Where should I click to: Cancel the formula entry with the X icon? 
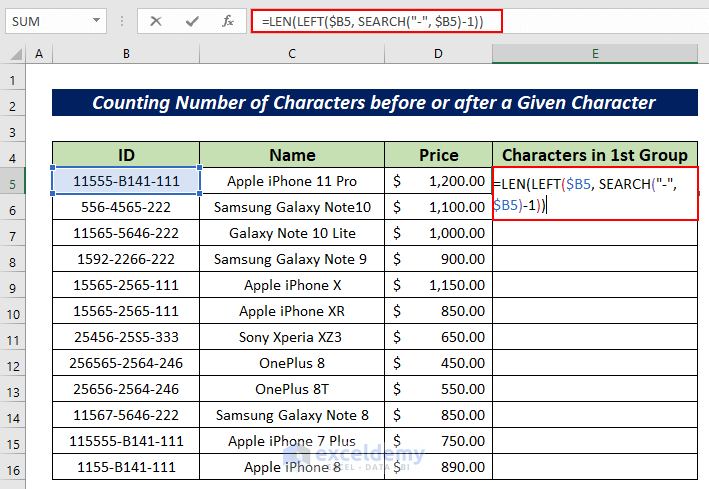(156, 21)
